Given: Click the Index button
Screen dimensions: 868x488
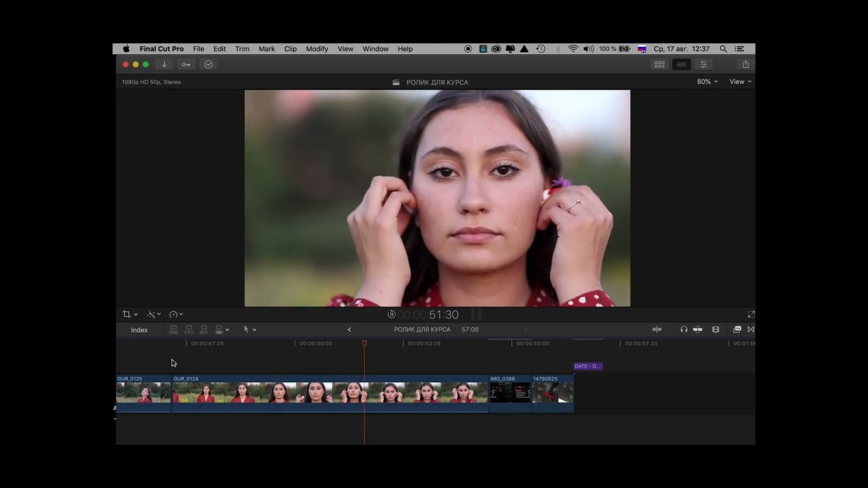Looking at the screenshot, I should pyautogui.click(x=139, y=330).
